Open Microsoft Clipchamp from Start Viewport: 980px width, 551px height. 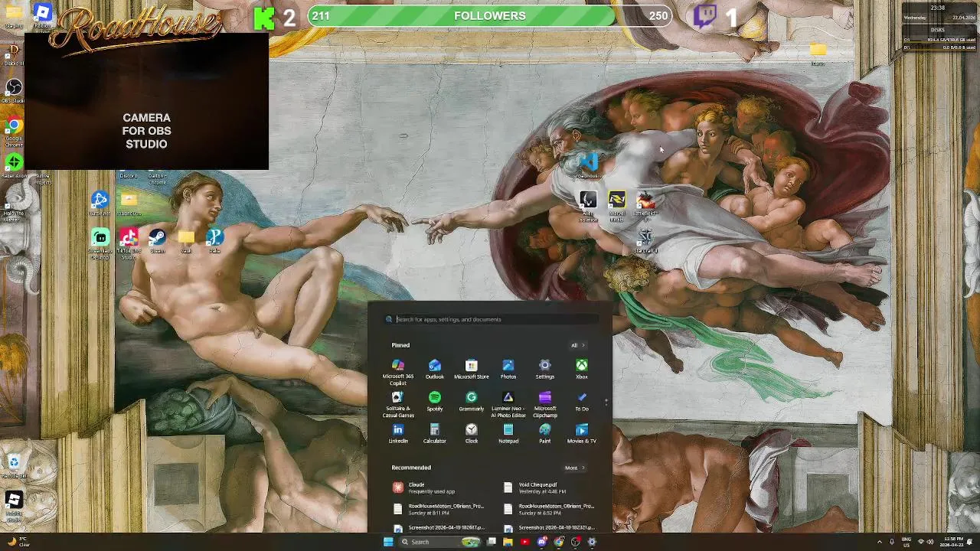pyautogui.click(x=544, y=405)
